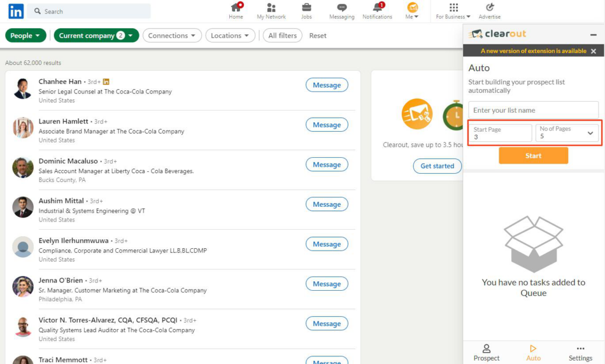The width and height of the screenshot is (605, 364).
Task: Open the Connections filter dropdown
Action: (172, 35)
